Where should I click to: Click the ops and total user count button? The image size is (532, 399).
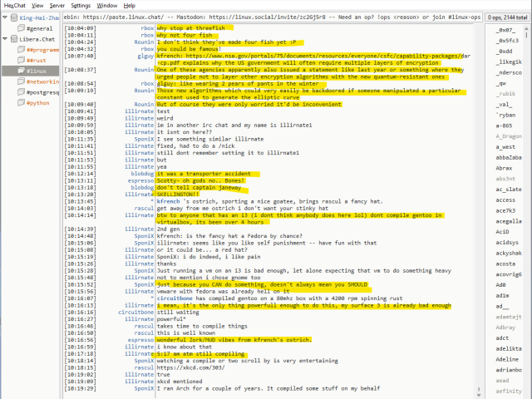pos(508,17)
